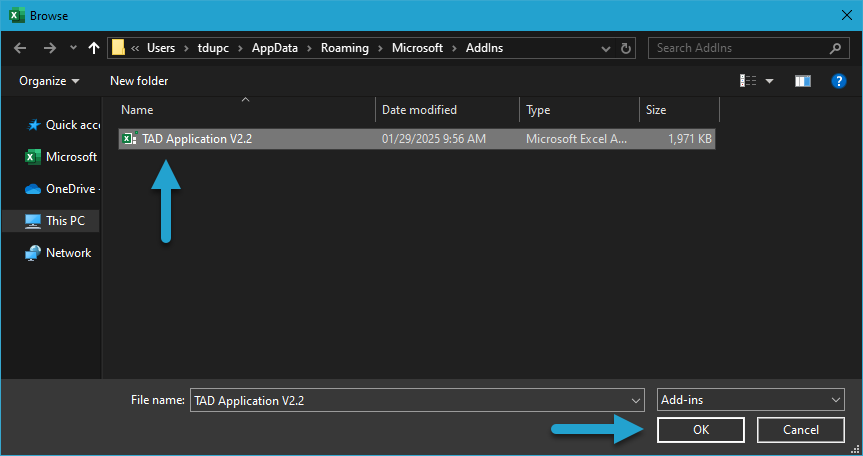Open Help with the question mark icon
Image resolution: width=863 pixels, height=456 pixels.
click(x=838, y=81)
